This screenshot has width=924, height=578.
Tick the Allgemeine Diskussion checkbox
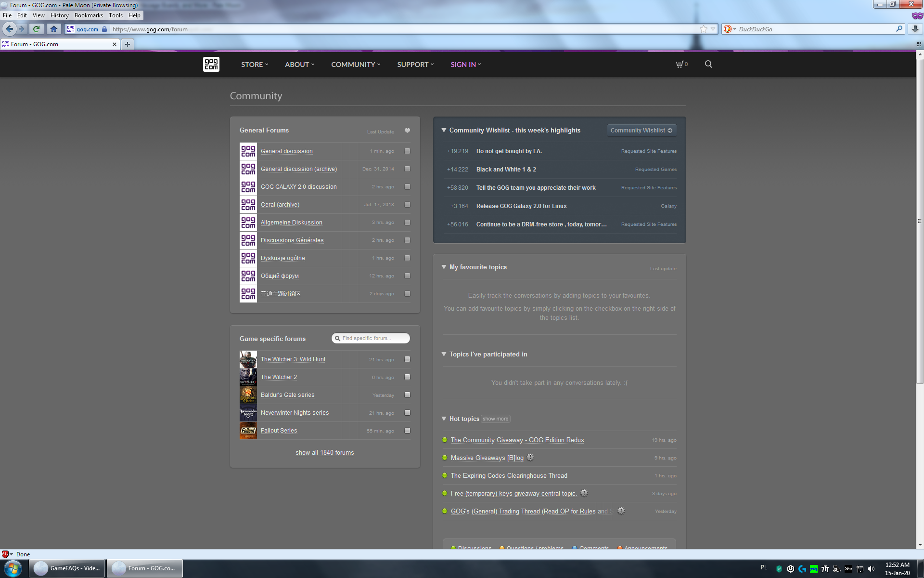coord(408,223)
